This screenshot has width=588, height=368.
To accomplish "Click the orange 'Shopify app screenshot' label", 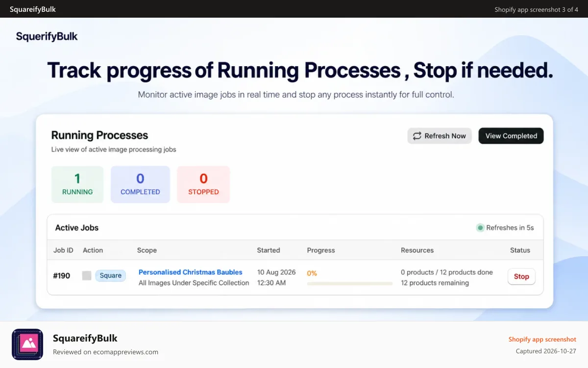I will click(542, 339).
